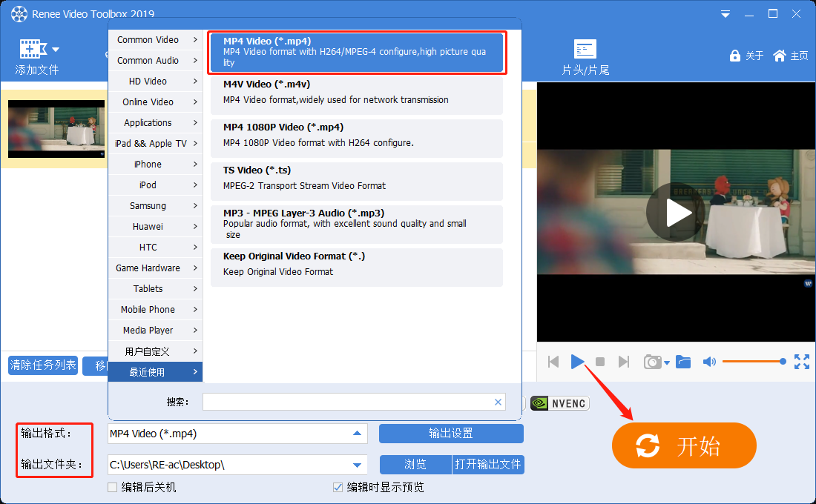816x504 pixels.
Task: Choose MP3 - MPEG Layer-3 Audio format
Action: click(357, 225)
